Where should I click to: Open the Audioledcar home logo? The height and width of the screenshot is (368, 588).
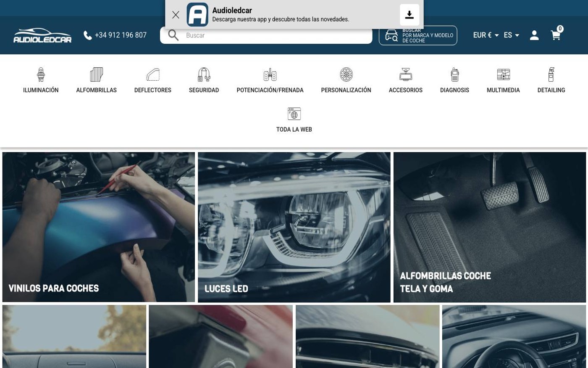42,35
